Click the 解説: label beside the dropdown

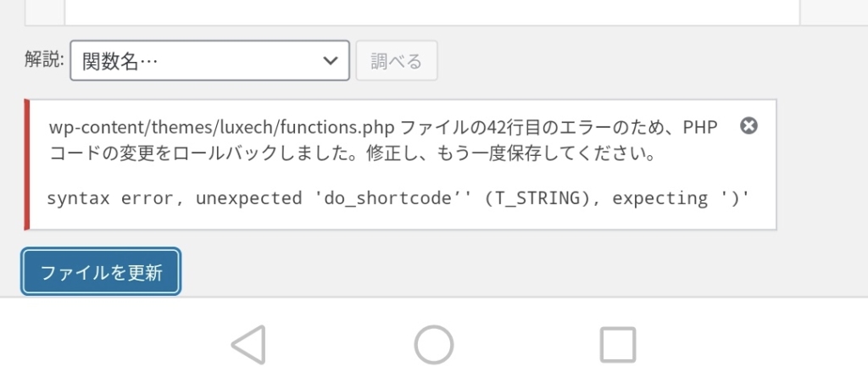click(x=44, y=58)
